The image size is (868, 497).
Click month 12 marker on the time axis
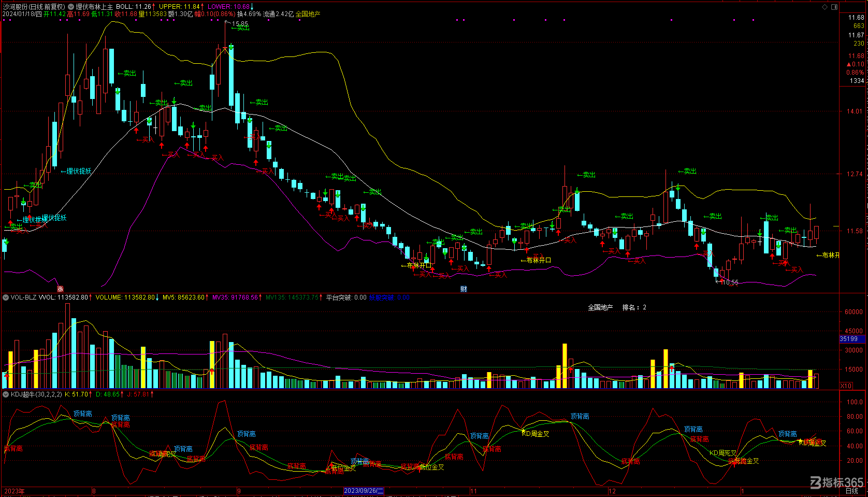[612, 491]
